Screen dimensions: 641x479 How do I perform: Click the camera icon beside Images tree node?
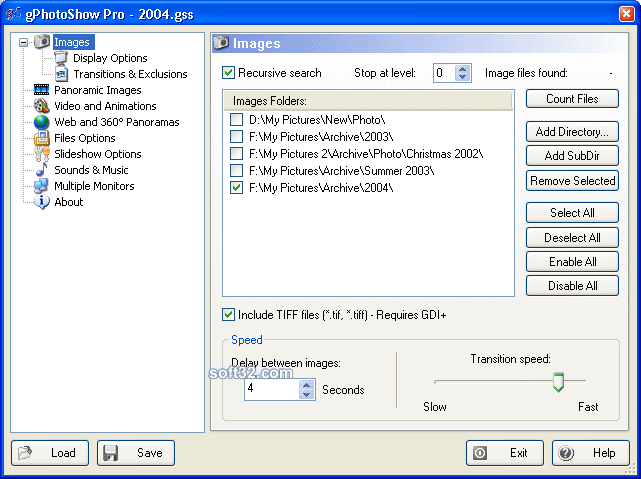point(42,42)
